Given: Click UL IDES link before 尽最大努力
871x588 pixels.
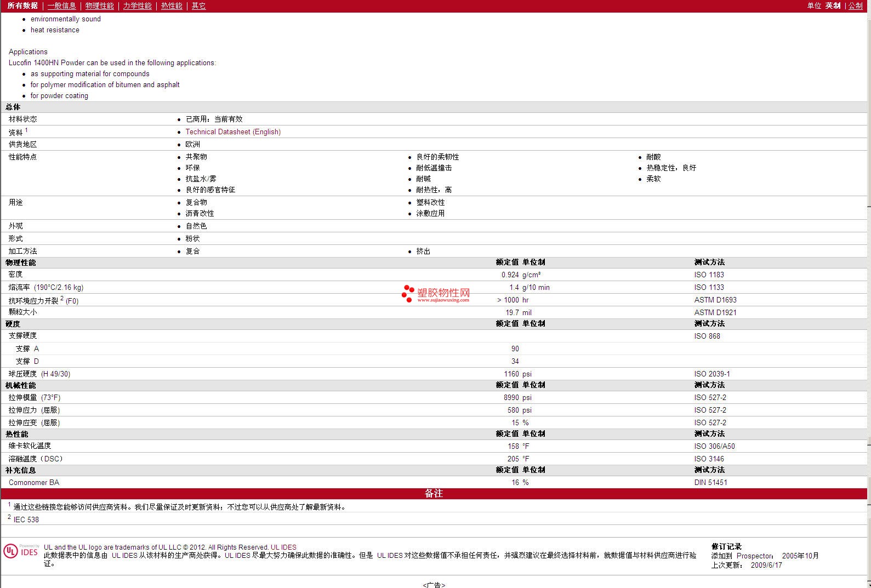Looking at the screenshot, I should pyautogui.click(x=237, y=555).
